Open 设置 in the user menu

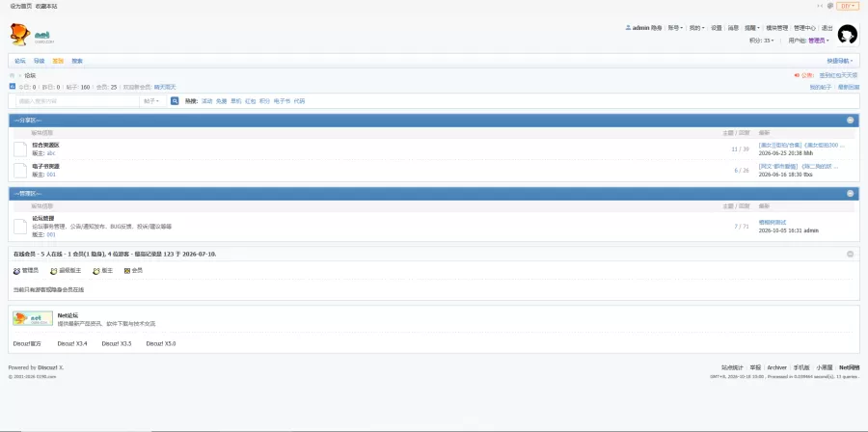click(717, 27)
